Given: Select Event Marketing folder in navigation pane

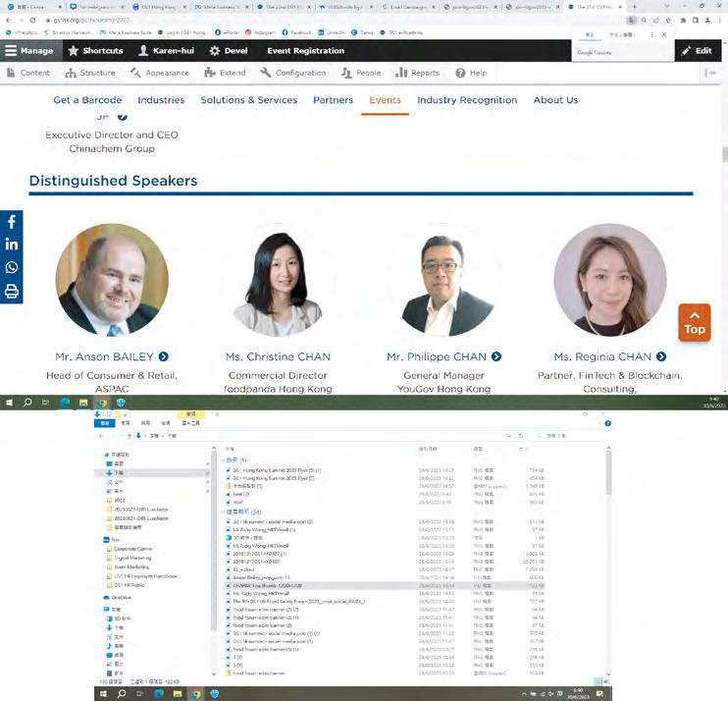Looking at the screenshot, I should (129, 566).
